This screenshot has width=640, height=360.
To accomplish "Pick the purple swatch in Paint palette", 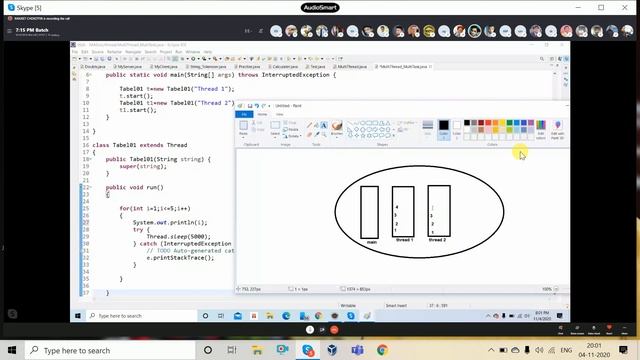I will pyautogui.click(x=531, y=123).
